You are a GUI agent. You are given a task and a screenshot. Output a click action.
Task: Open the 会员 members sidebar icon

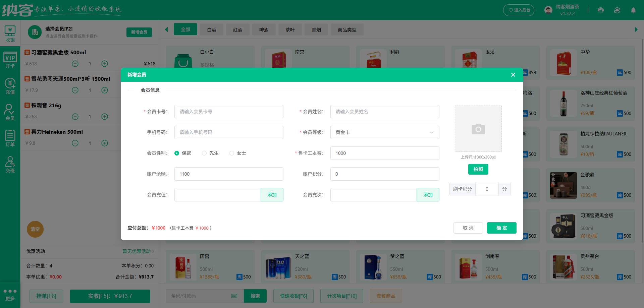point(10,112)
